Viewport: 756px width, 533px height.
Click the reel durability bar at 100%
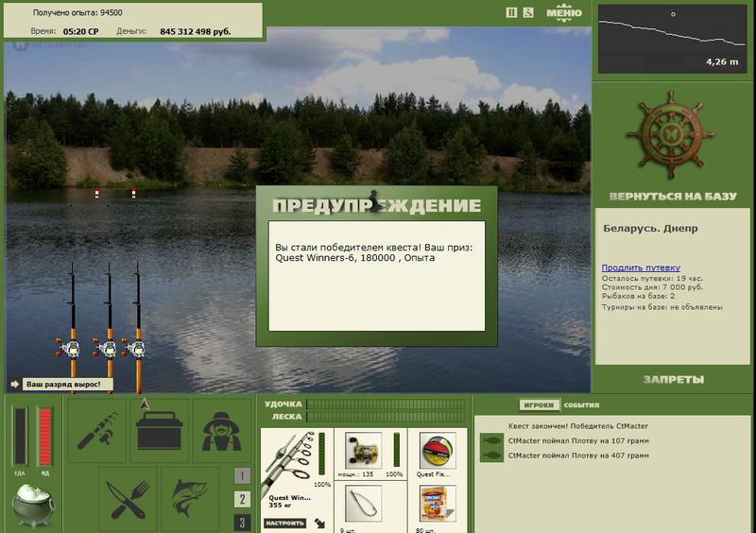coord(396,451)
